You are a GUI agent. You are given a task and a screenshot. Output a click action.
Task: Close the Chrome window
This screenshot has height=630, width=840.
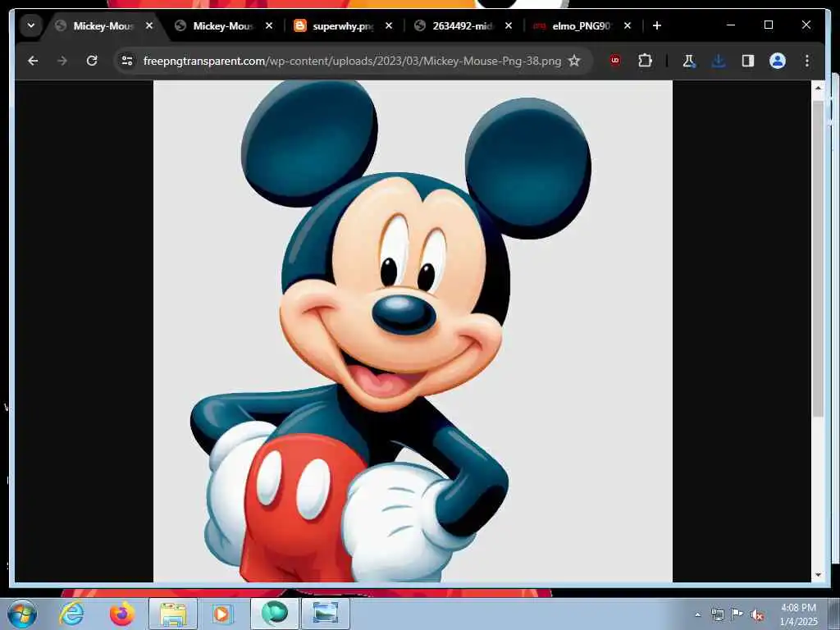point(806,25)
